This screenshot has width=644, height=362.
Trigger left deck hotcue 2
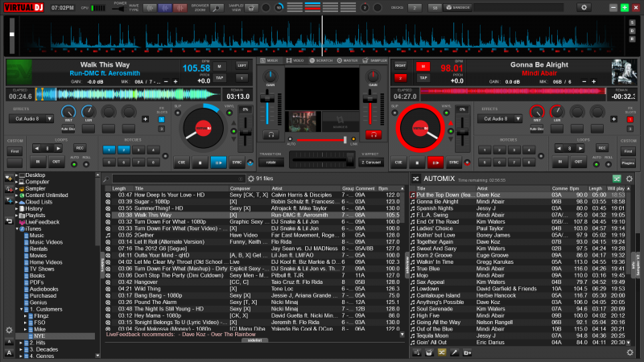124,150
